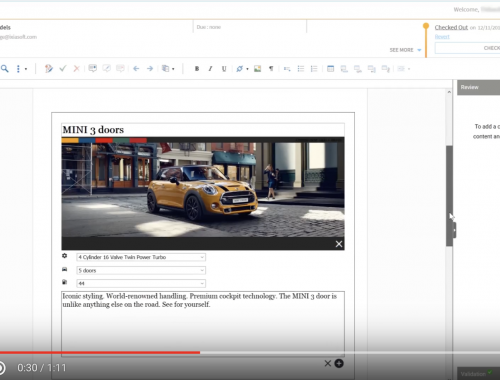The image size is (500, 380).
Task: Add a comment with speech bubble icon
Action: click(93, 68)
